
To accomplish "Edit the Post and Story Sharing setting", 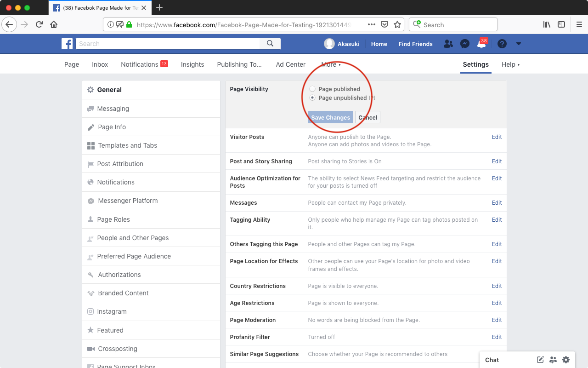I will pos(497,161).
